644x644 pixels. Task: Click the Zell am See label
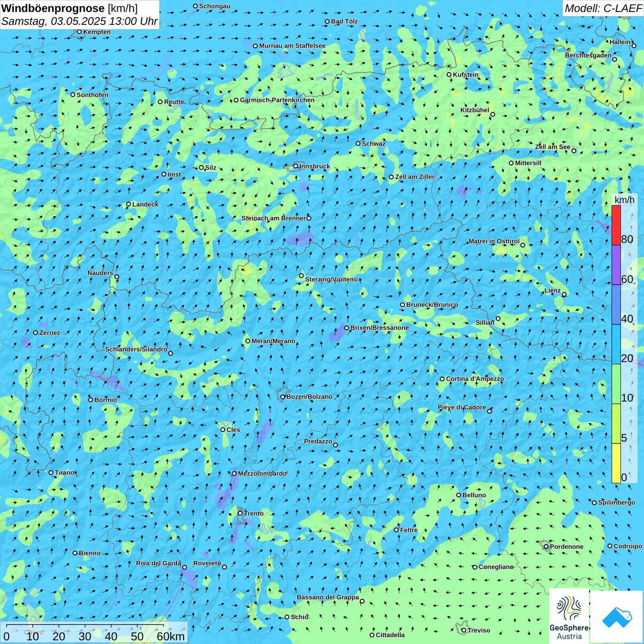coord(552,147)
